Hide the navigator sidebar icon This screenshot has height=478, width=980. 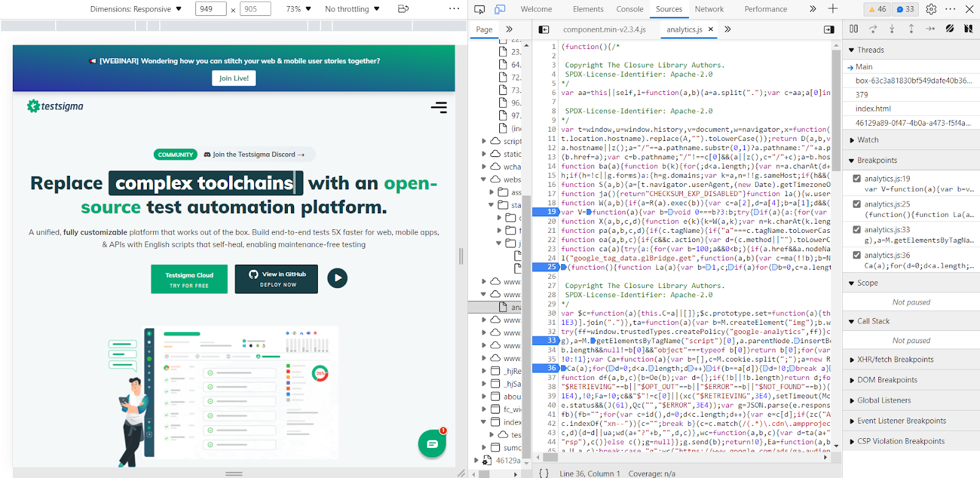tap(543, 29)
